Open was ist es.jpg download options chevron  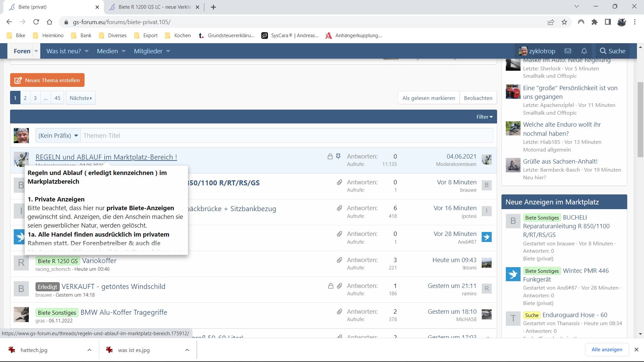[187, 350]
